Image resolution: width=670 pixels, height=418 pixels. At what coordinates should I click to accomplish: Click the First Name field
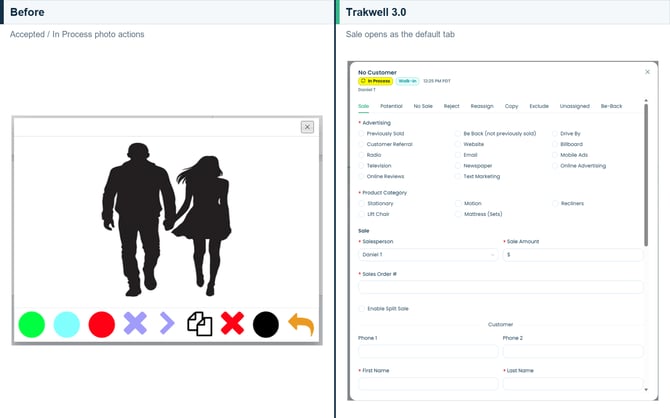428,383
